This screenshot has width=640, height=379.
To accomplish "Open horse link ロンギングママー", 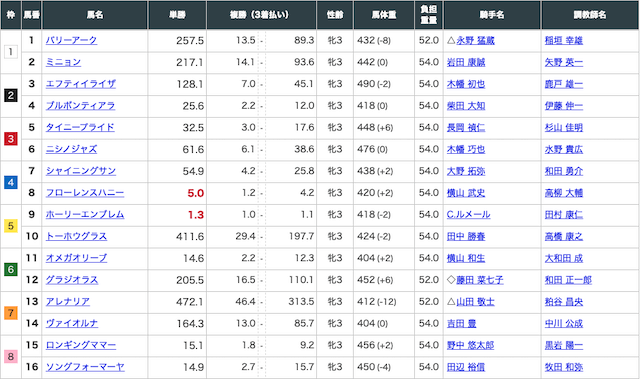I will tap(81, 345).
